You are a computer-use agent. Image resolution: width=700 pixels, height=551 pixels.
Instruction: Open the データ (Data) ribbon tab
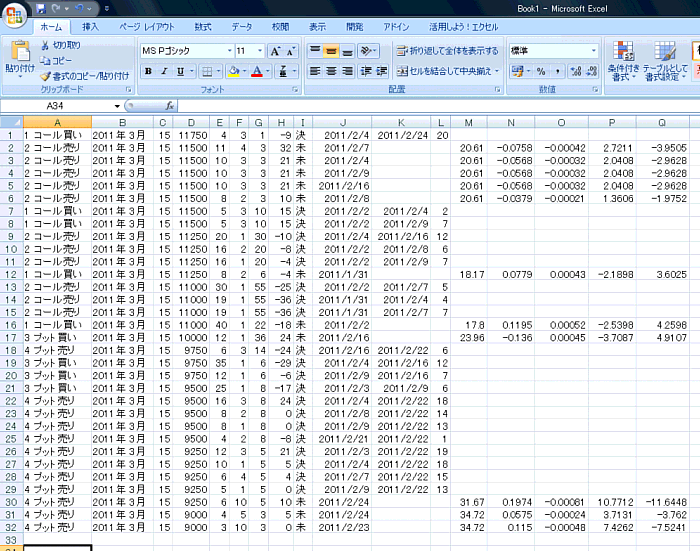[x=242, y=27]
